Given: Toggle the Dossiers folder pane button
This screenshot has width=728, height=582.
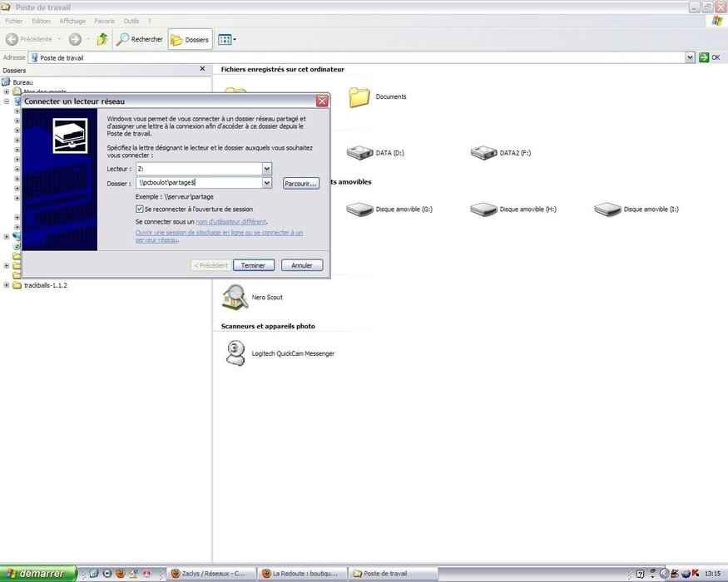Looking at the screenshot, I should [190, 39].
